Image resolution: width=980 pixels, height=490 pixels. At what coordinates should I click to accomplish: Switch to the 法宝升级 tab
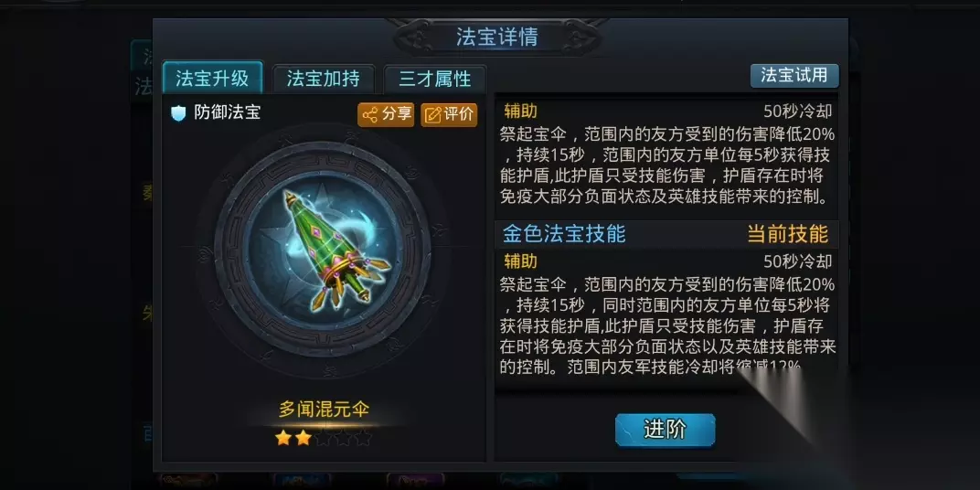212,79
